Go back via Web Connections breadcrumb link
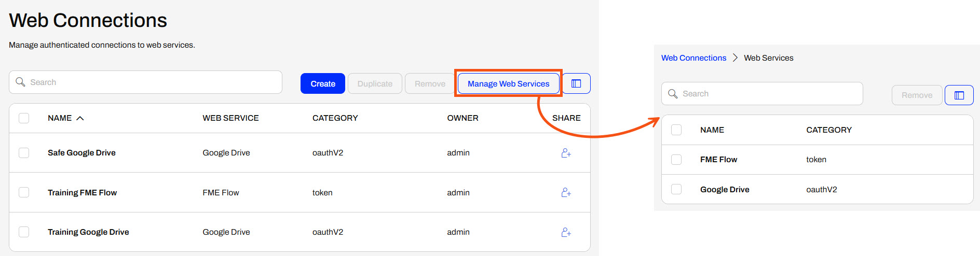This screenshot has width=980, height=256. (x=693, y=58)
